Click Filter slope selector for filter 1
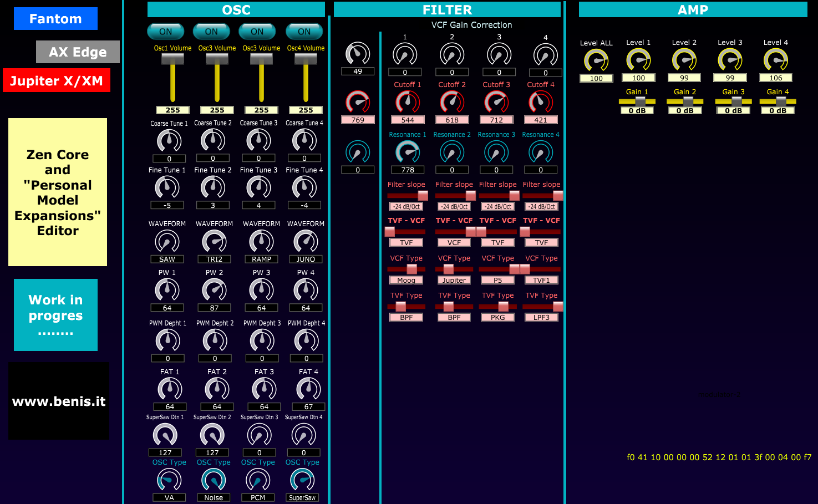Viewport: 818px width, 504px height. coord(407,196)
